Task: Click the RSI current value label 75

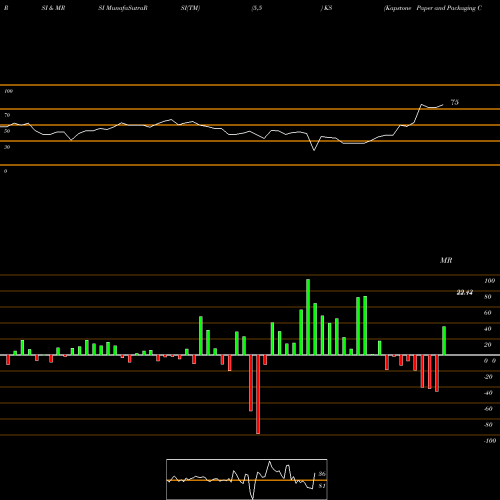Action: click(x=455, y=102)
